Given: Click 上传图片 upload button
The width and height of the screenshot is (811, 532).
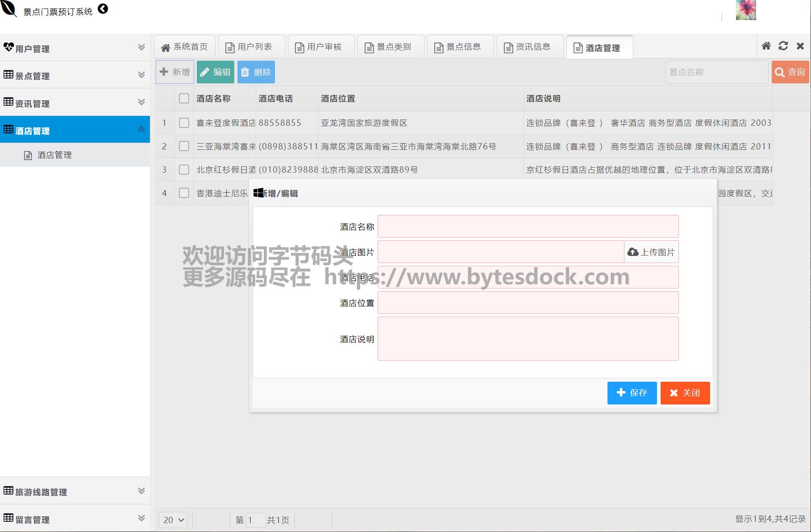Looking at the screenshot, I should [651, 252].
